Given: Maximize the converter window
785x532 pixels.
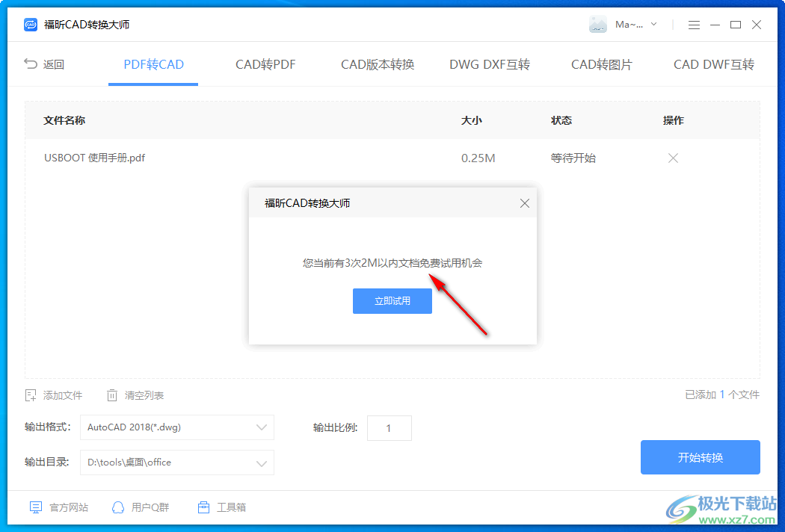Looking at the screenshot, I should (x=736, y=25).
